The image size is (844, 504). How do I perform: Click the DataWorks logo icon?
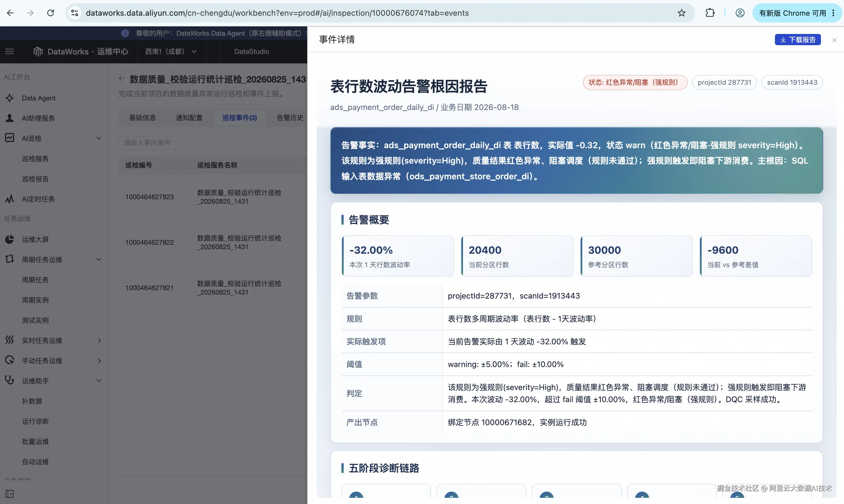[38, 52]
